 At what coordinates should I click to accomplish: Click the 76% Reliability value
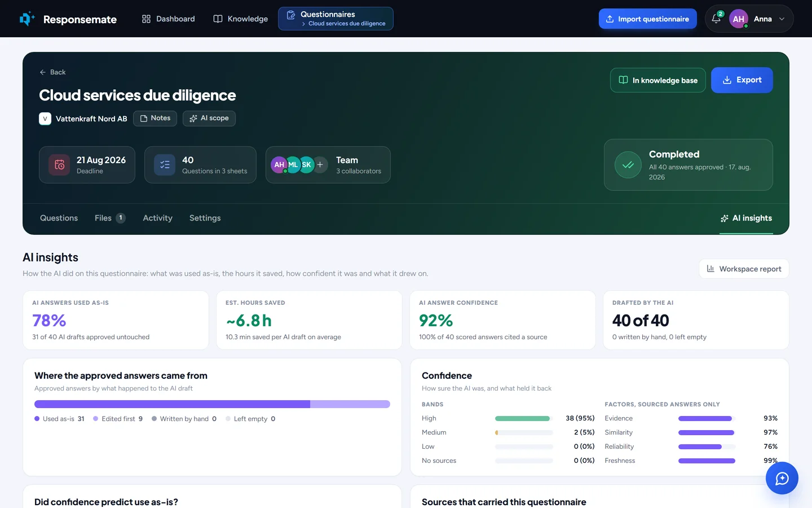pyautogui.click(x=770, y=446)
